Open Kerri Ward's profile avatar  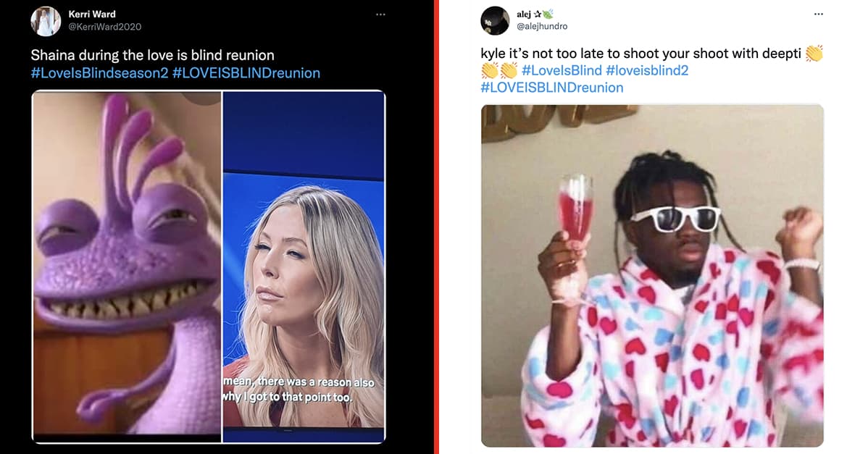click(46, 21)
